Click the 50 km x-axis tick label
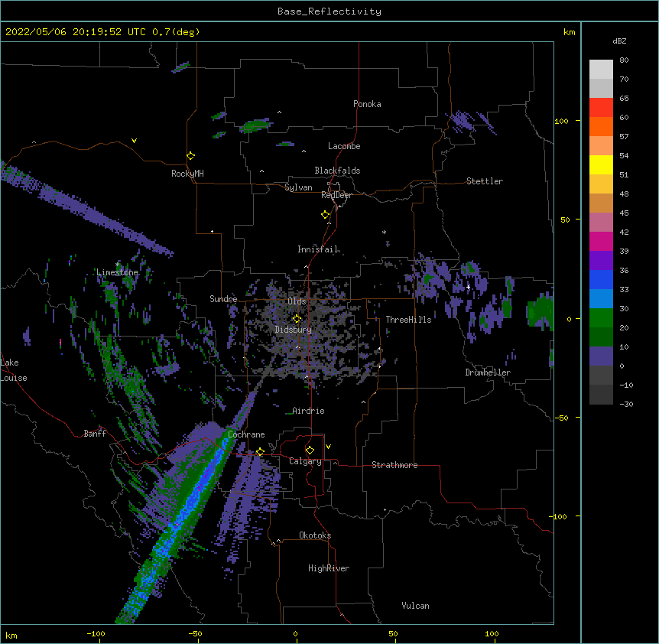Screen dimensions: 659x644 coord(393,633)
